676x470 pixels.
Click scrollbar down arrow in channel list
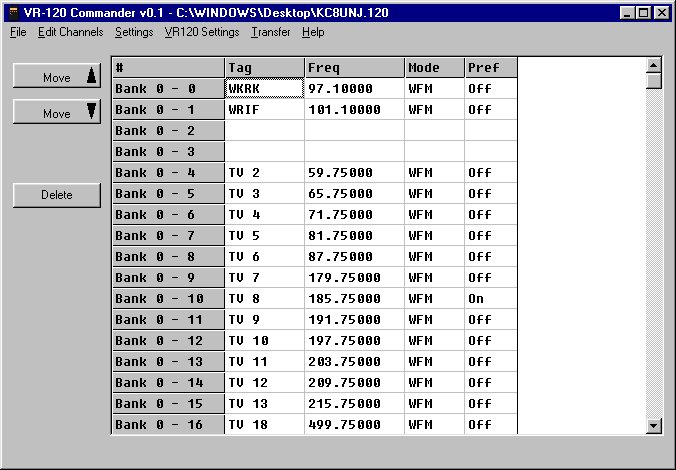click(654, 426)
